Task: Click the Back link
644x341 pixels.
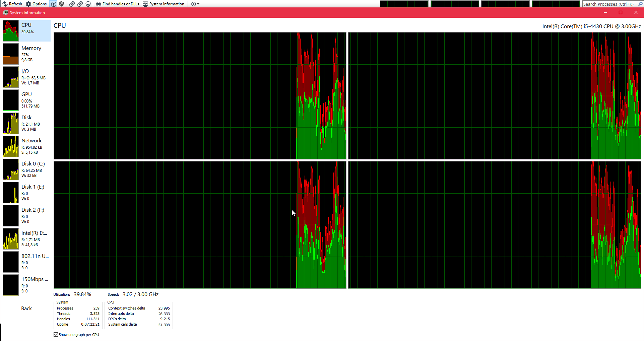Action: [x=26, y=309]
